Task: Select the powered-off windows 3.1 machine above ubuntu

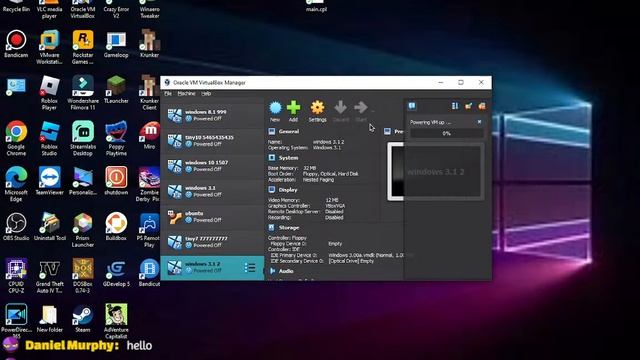Action: point(212,191)
